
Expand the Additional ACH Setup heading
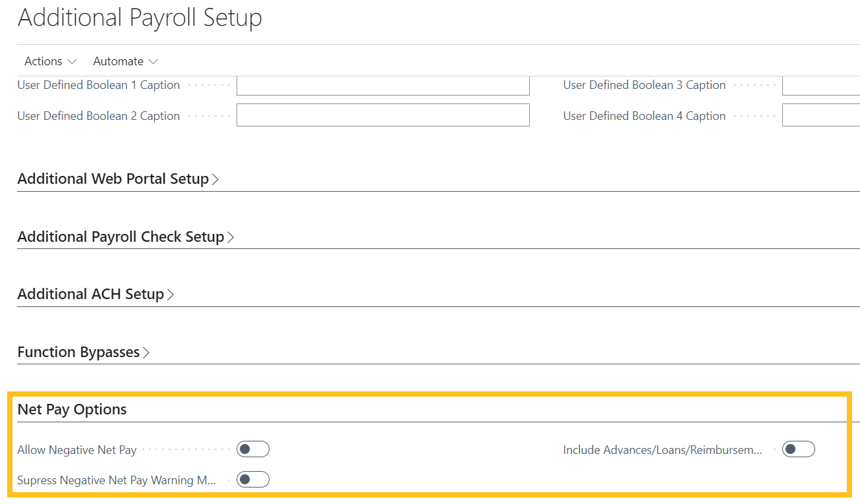click(90, 294)
